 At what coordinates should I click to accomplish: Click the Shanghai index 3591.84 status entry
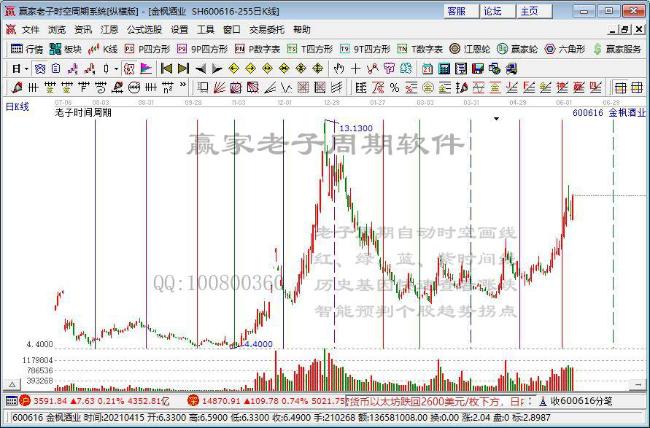click(95, 401)
